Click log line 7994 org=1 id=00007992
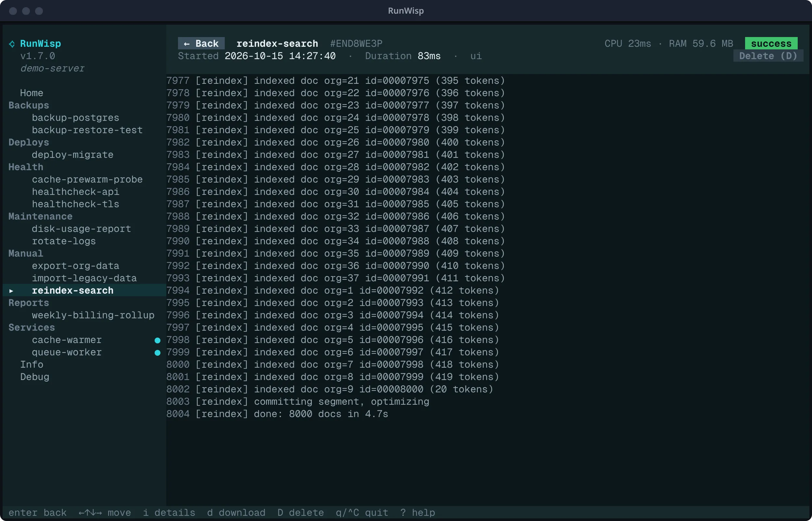Image resolution: width=812 pixels, height=521 pixels. (333, 291)
